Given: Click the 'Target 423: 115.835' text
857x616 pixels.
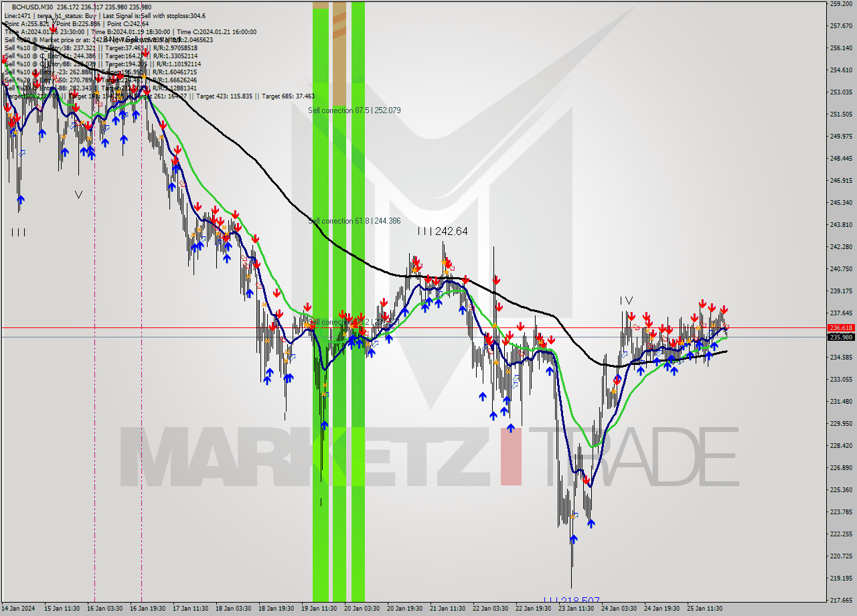Looking at the screenshot, I should (x=224, y=96).
